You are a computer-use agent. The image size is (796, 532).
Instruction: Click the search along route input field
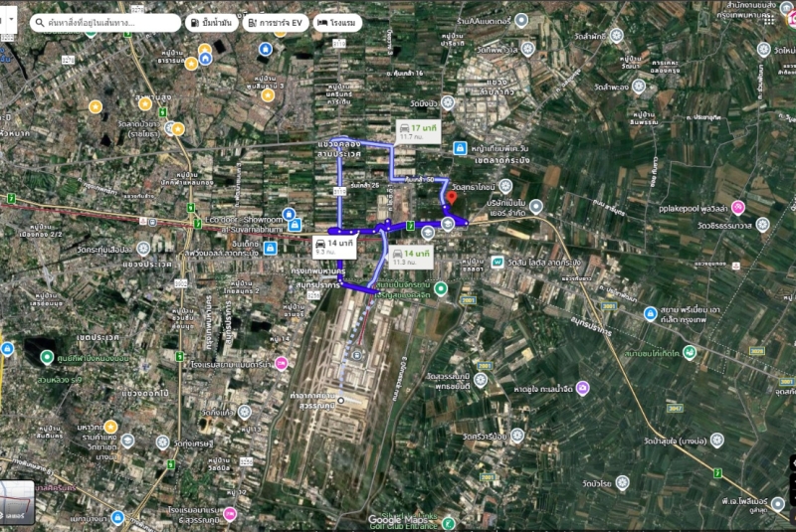pyautogui.click(x=99, y=22)
